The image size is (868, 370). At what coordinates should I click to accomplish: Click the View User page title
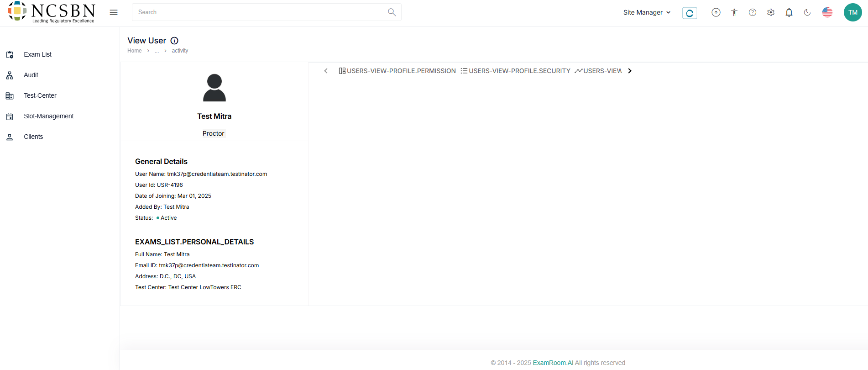146,41
